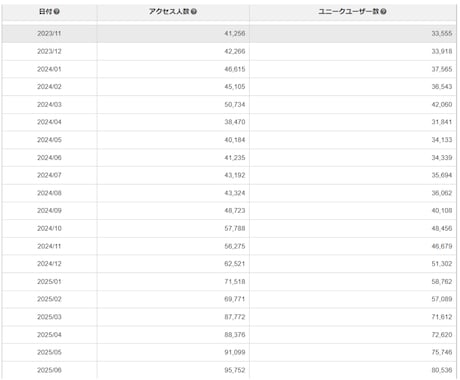Click the unique user count for 2024/06
This screenshot has height=380, width=460.
click(442, 157)
